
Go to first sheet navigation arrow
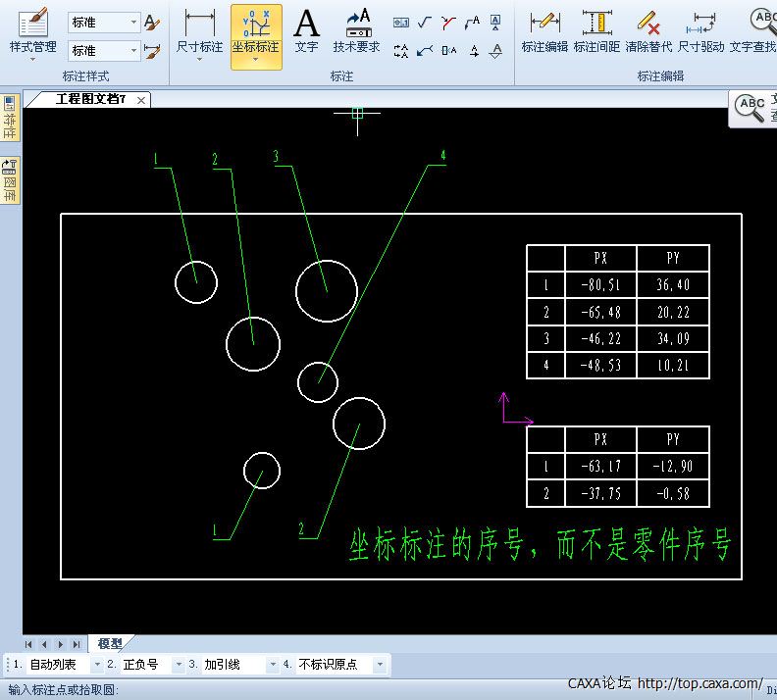click(x=28, y=644)
